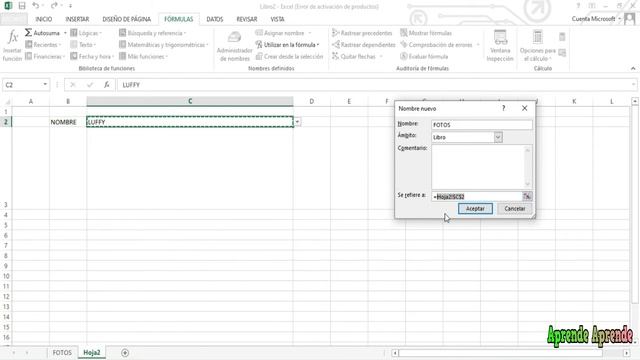640x360 pixels.
Task: Save the workbook from quick access toolbar
Action: (22, 6)
